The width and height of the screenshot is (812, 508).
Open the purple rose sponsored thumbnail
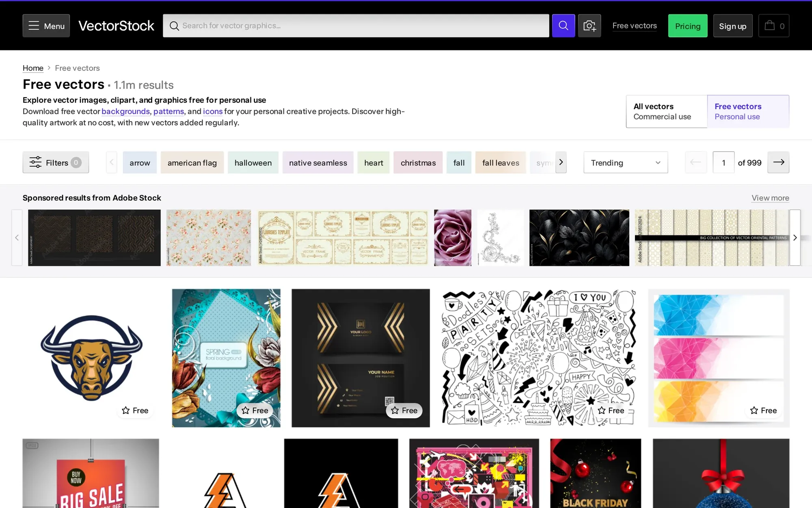point(453,238)
